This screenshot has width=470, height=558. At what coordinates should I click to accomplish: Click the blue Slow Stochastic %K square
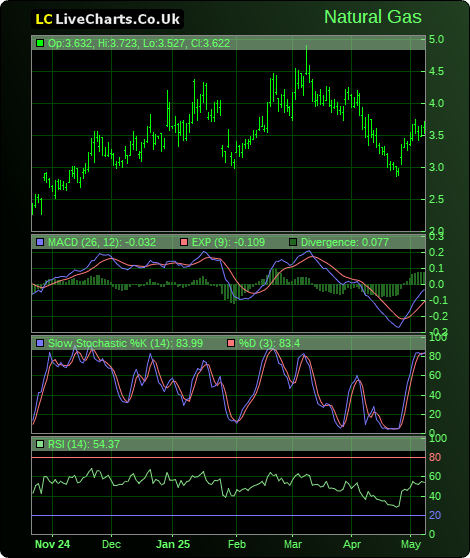40,343
